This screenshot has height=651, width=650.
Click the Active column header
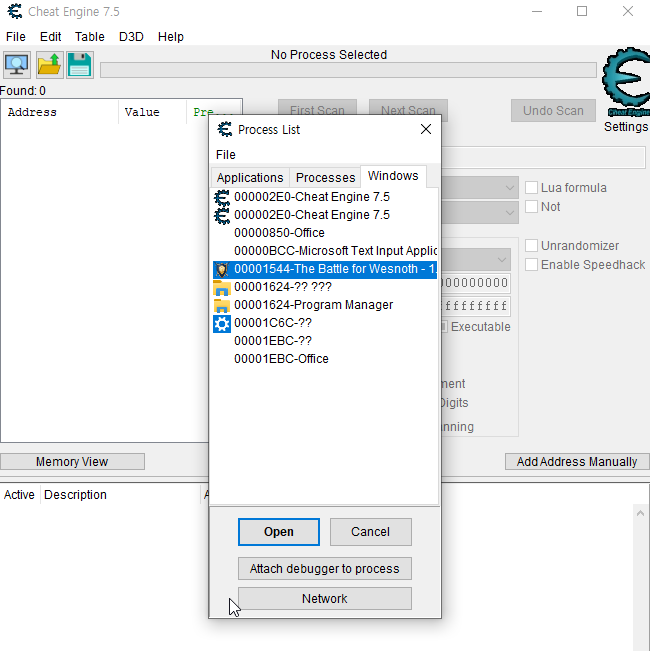[20, 495]
